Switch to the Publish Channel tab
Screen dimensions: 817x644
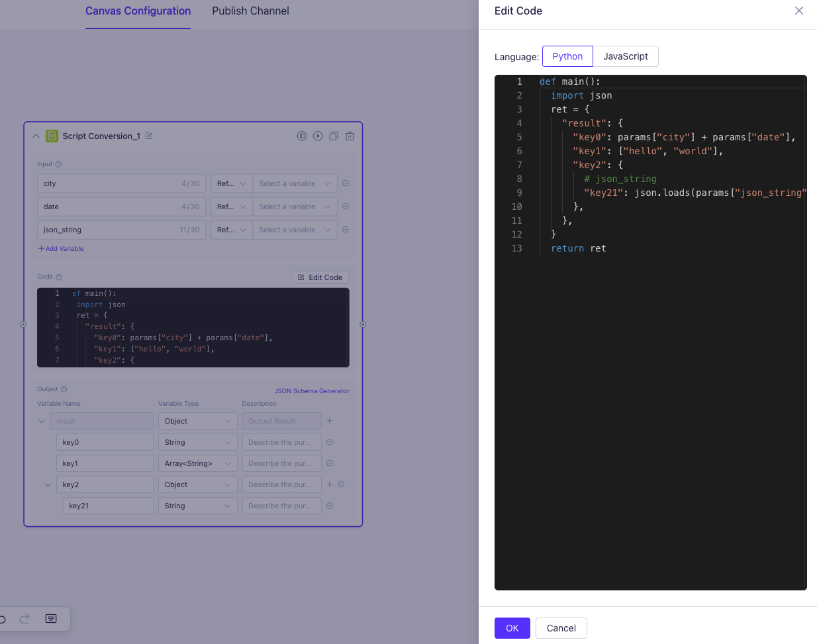click(250, 11)
